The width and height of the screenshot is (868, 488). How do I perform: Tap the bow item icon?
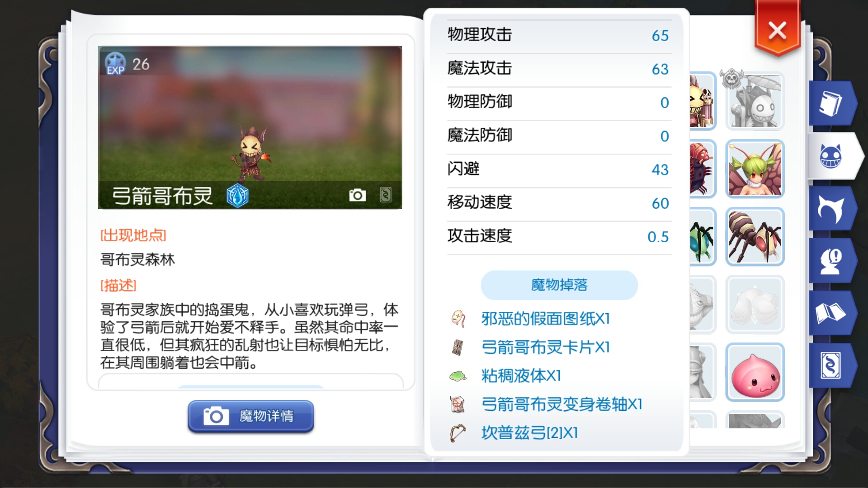458,433
